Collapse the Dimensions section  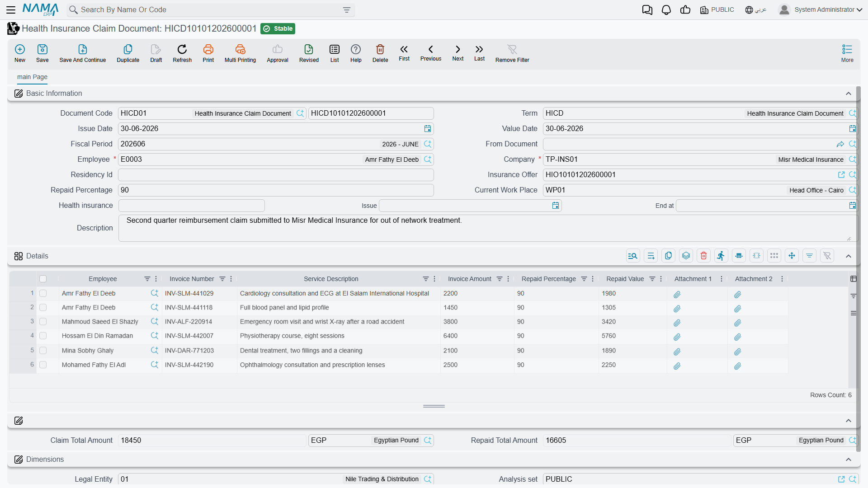pos(849,460)
